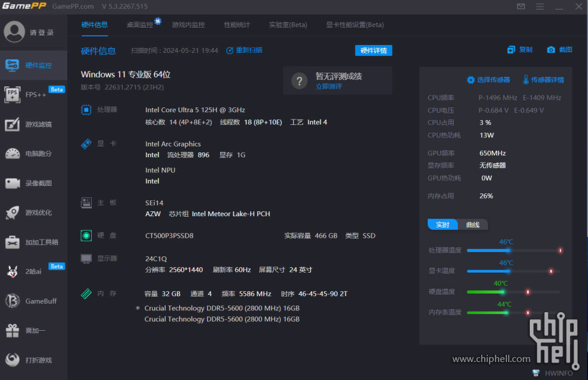Click SEi14 motherboard name
This screenshot has height=380, width=588.
tap(154, 203)
